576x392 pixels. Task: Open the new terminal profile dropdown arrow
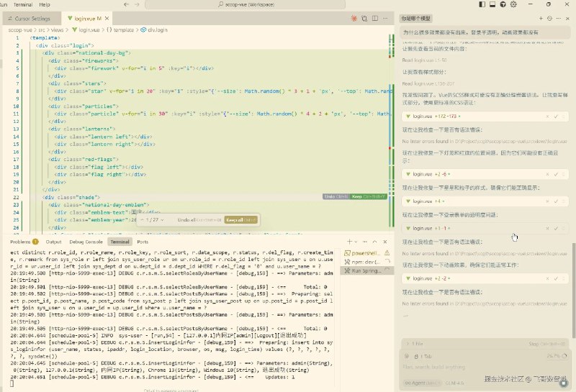tap(356, 242)
